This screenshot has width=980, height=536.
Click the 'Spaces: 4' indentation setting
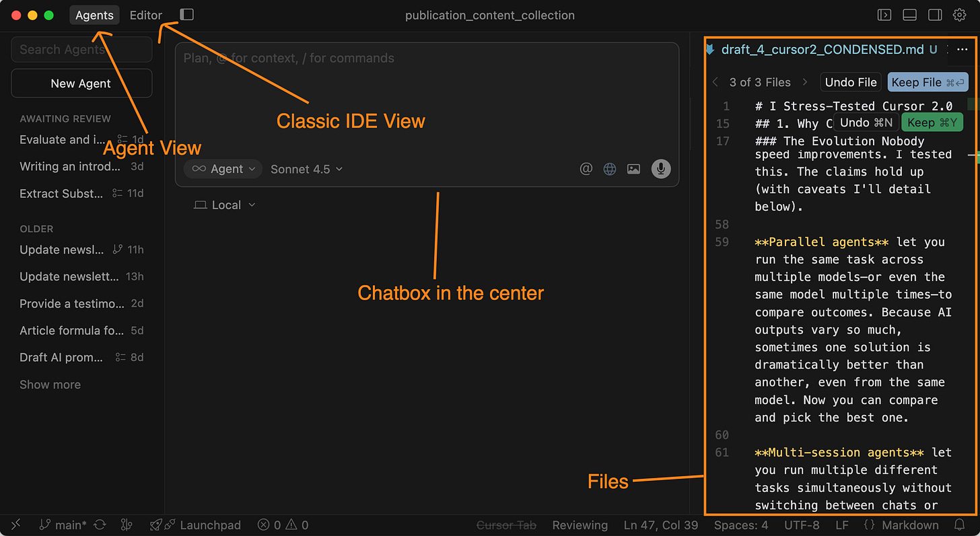742,525
